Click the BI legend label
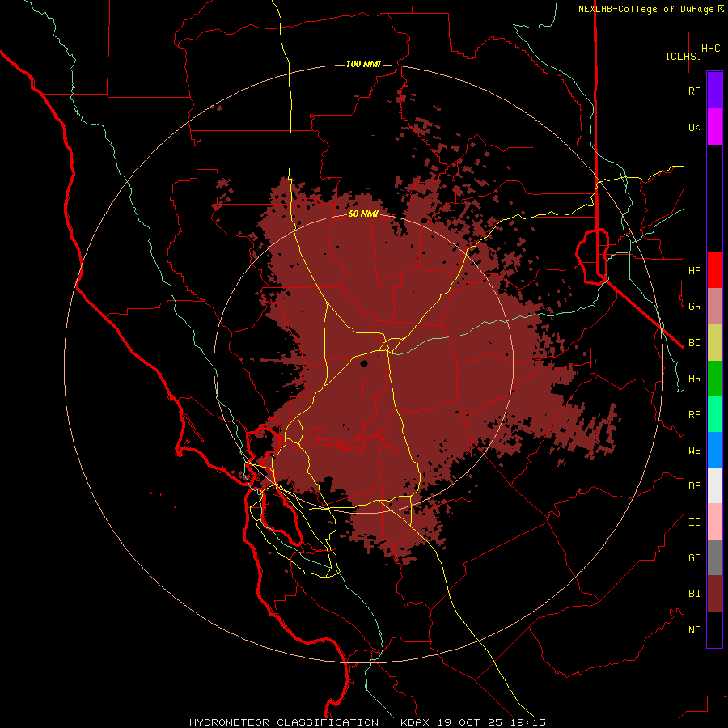 (x=694, y=594)
